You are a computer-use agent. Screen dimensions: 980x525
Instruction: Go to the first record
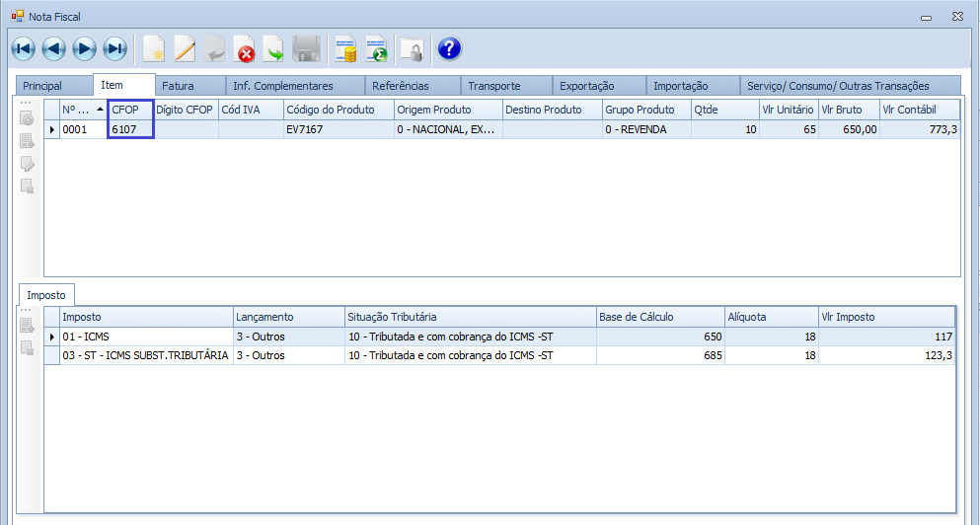pos(23,48)
